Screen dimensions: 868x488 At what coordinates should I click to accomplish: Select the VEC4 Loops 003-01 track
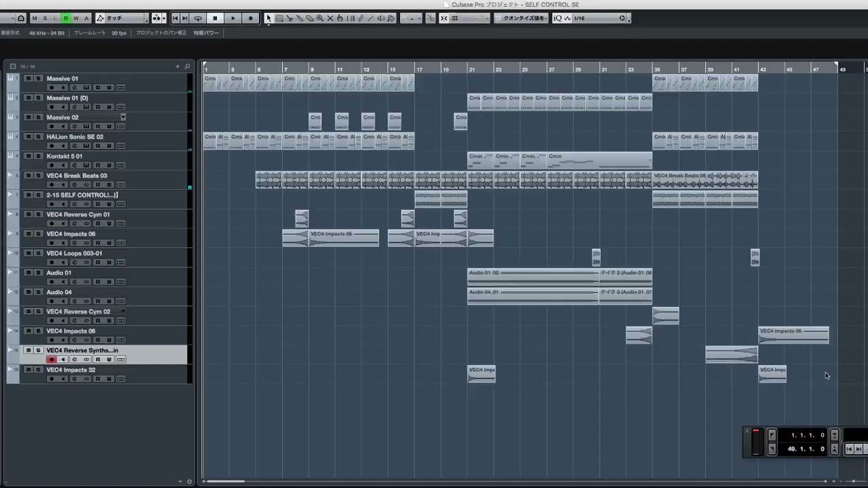tap(75, 253)
